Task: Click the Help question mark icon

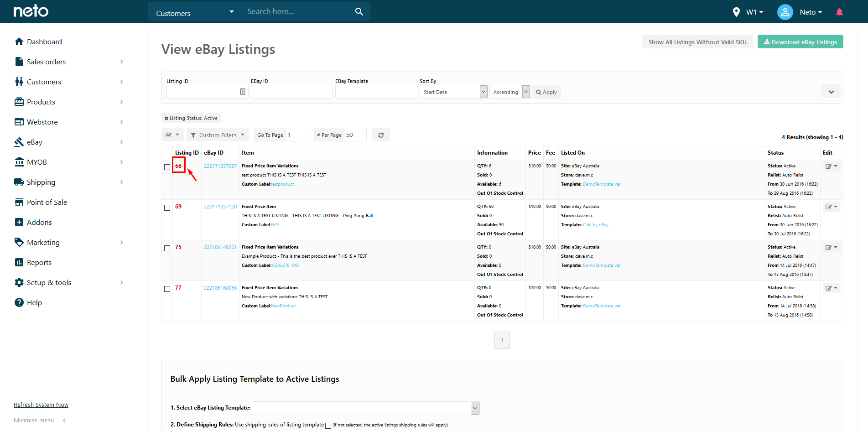Action: (x=19, y=302)
